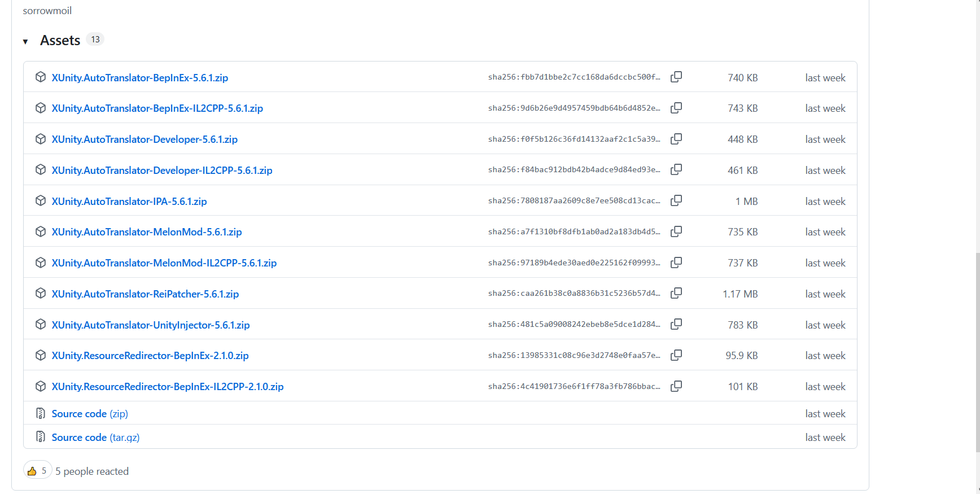This screenshot has width=980, height=494.
Task: Download XUnity.AutoTranslator-BepInEx-5.6.1.zip
Action: click(140, 78)
